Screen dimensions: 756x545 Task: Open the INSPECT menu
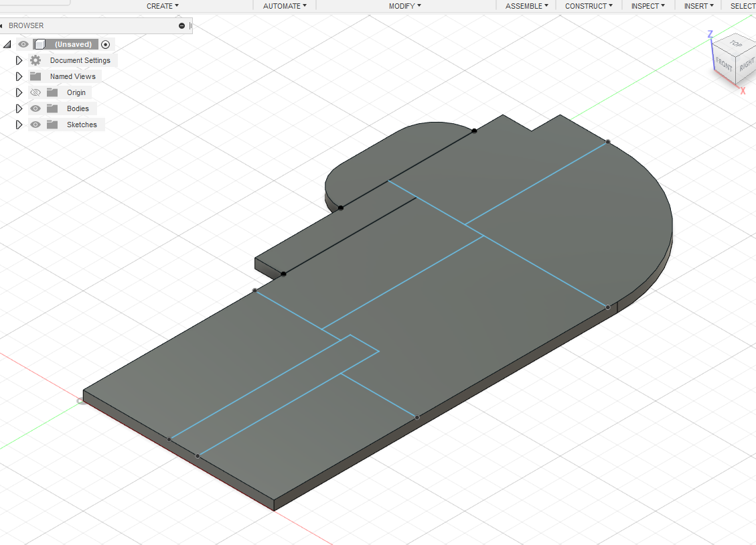click(648, 6)
